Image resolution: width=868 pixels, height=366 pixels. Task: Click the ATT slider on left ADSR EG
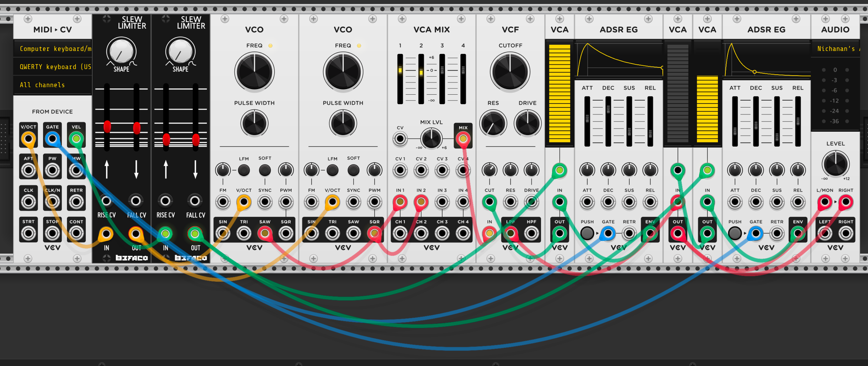(587, 121)
